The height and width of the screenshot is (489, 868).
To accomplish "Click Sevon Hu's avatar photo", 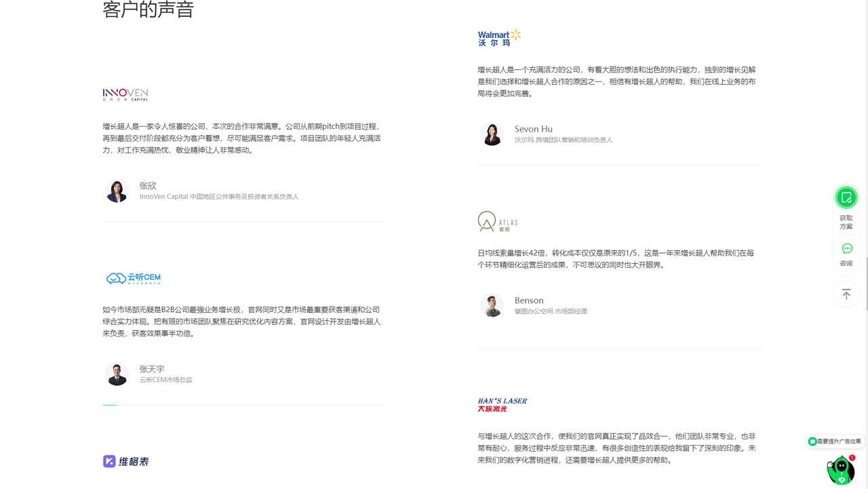I will tap(492, 134).
